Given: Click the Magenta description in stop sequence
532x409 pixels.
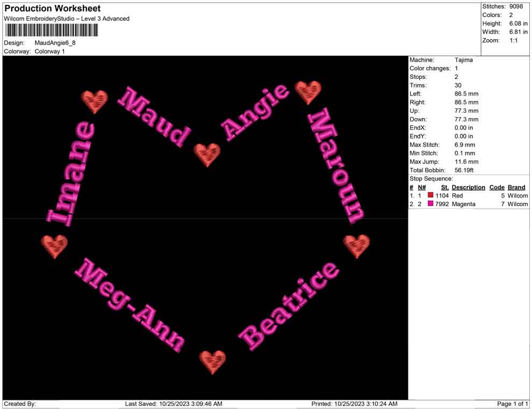Looking at the screenshot, I should (x=463, y=204).
